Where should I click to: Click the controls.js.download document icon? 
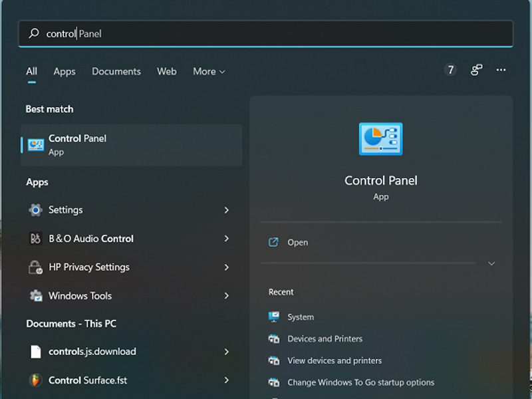(x=35, y=352)
